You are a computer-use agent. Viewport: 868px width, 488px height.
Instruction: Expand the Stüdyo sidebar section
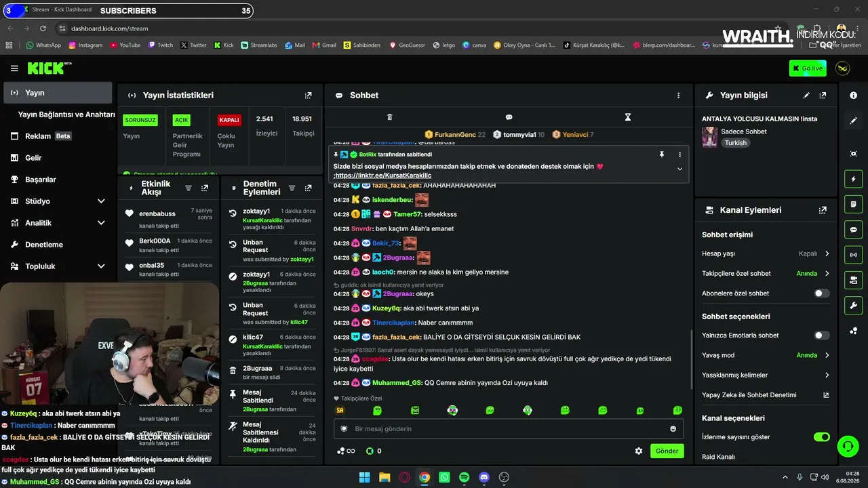click(x=101, y=201)
